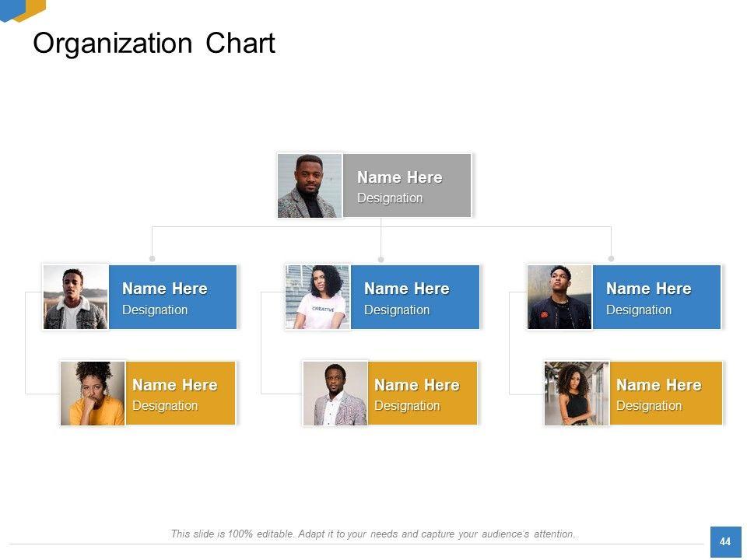Select photo of woman in black top
747x560 pixels.
[577, 393]
